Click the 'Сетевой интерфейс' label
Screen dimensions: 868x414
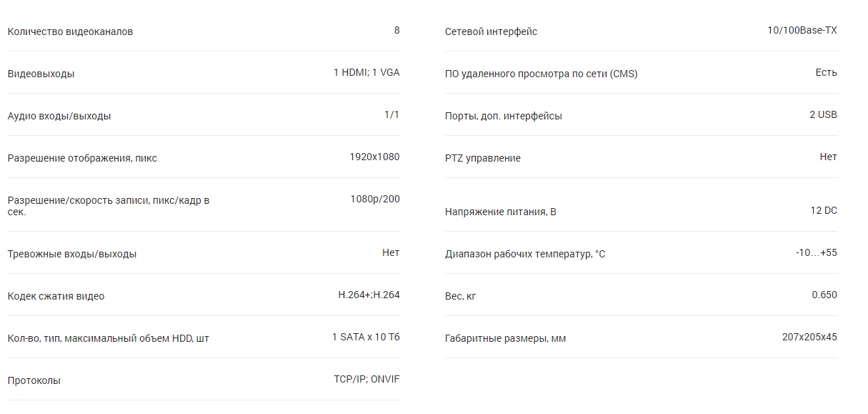491,31
